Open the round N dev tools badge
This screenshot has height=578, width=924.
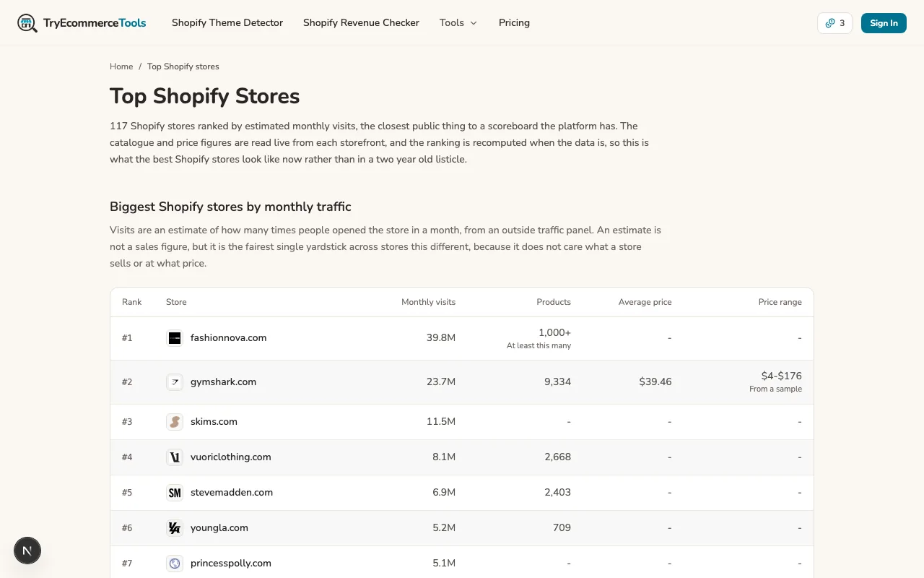[27, 551]
